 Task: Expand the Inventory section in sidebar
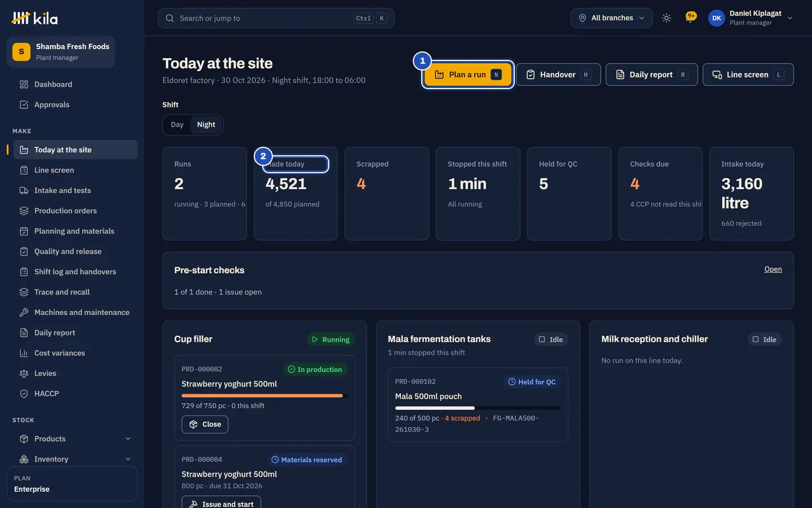pos(76,459)
